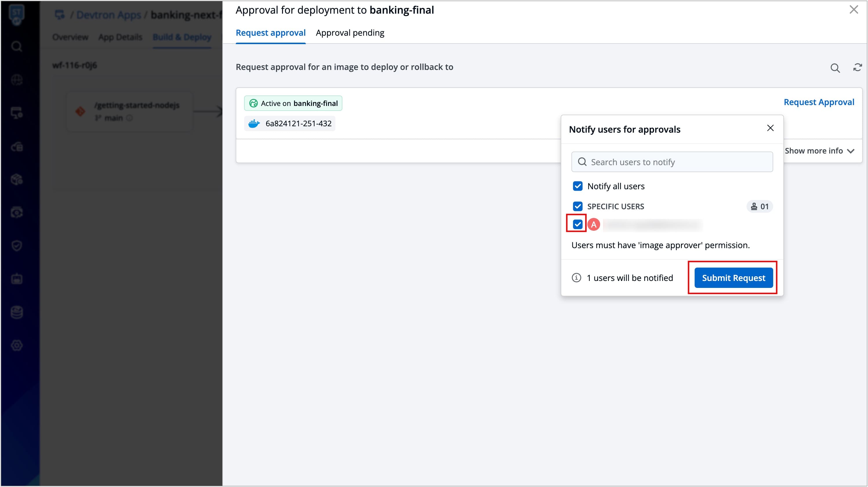Uncheck the individual user A checkbox
The width and height of the screenshot is (868, 487).
point(578,224)
